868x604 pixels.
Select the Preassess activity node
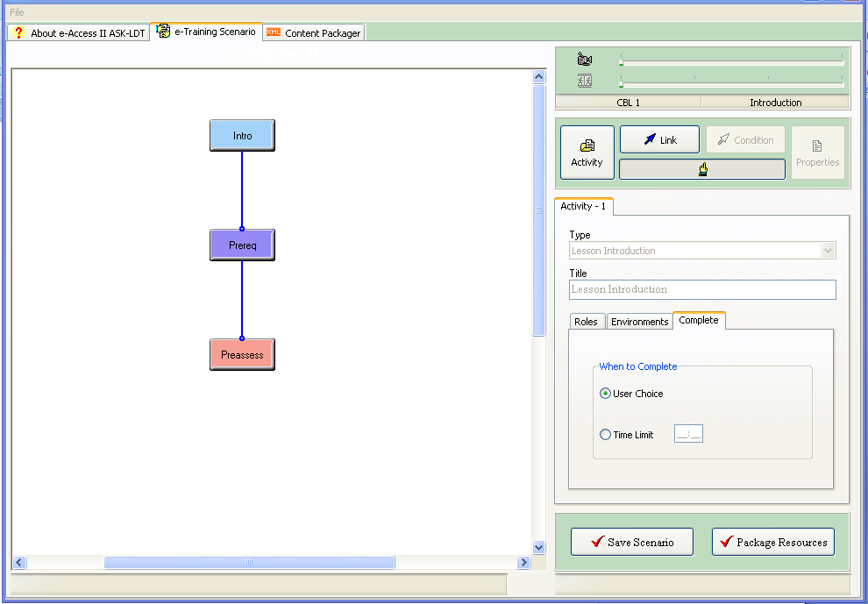[243, 355]
